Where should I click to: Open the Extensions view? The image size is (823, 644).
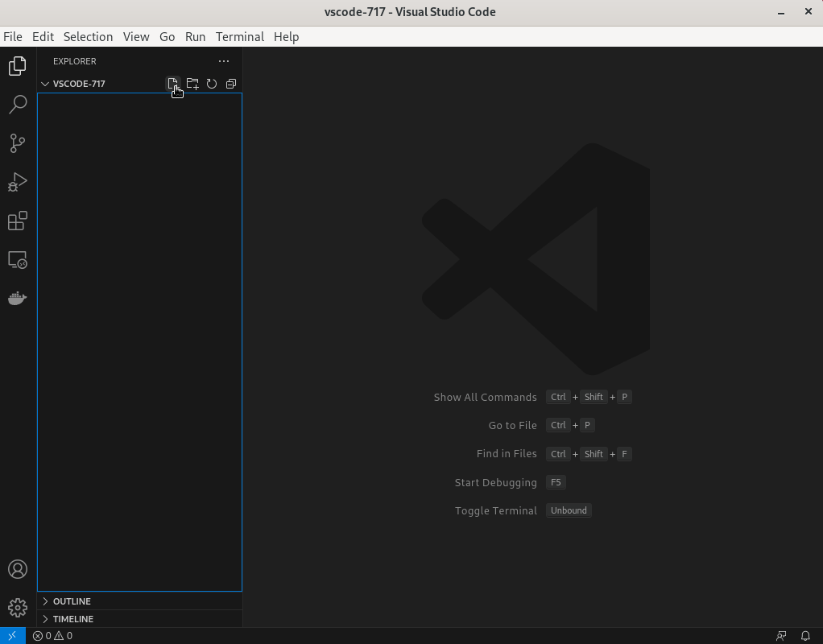click(18, 221)
